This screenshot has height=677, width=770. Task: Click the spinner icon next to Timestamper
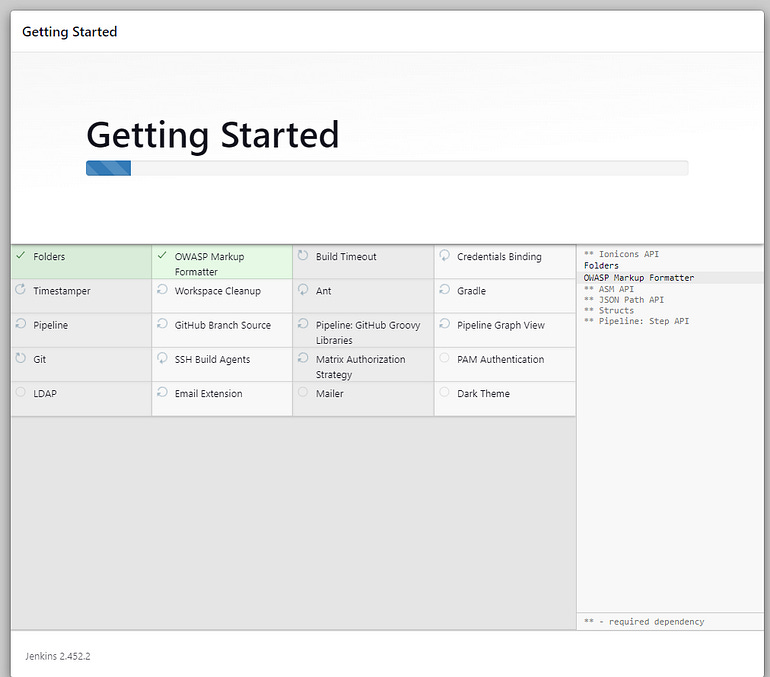(x=21, y=290)
